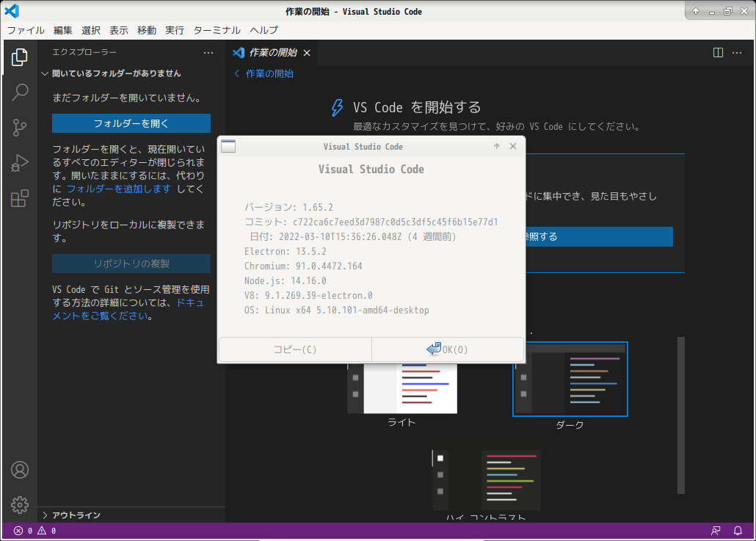The image size is (756, 541).
Task: Open the 移動 menu
Action: (x=147, y=30)
